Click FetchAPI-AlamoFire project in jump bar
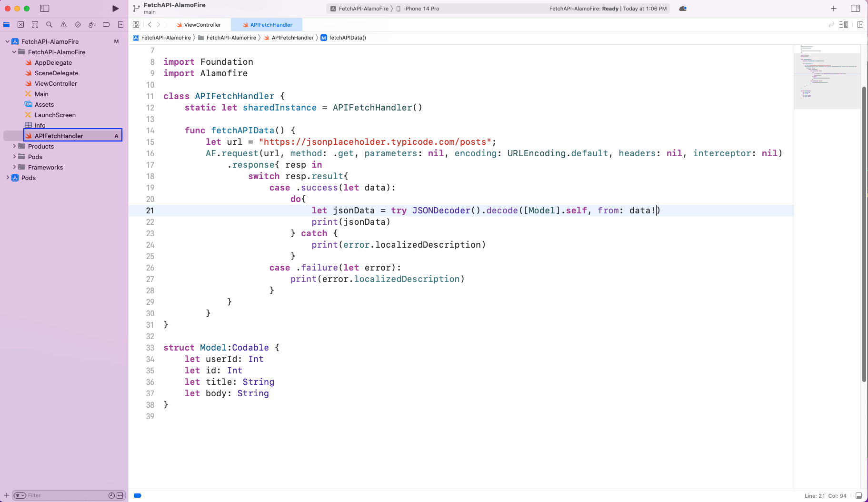Screen dimensions: 868x502 coord(162,38)
